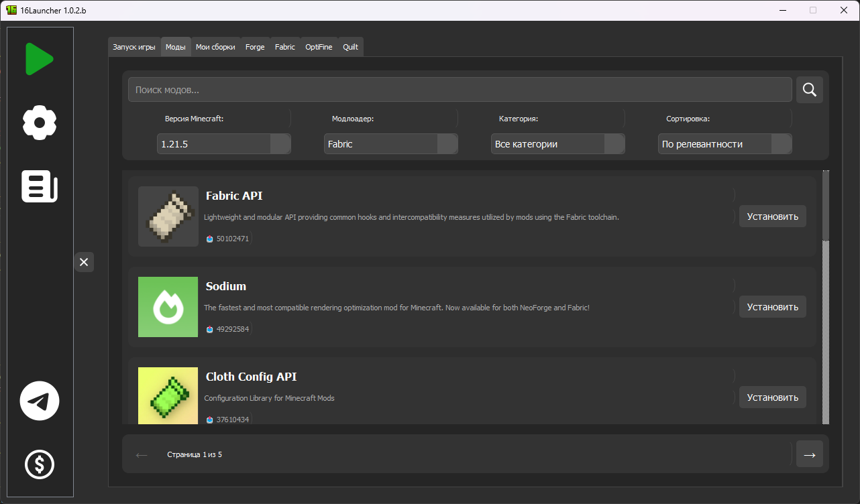Switch to the OptiFine tab

(x=319, y=47)
